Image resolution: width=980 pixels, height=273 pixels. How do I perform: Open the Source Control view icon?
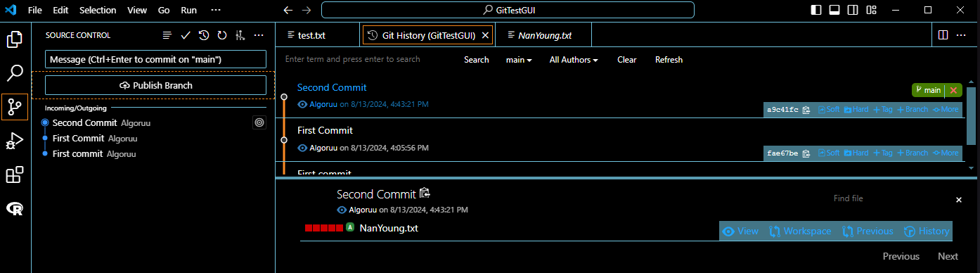click(15, 107)
